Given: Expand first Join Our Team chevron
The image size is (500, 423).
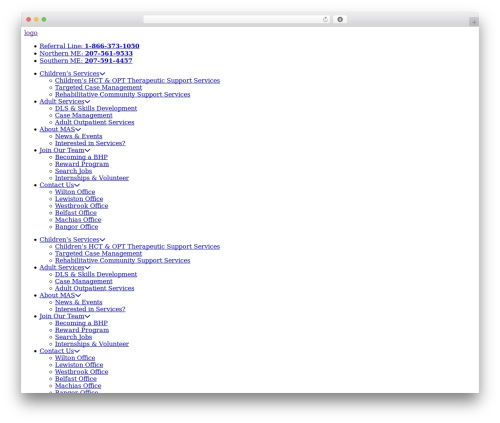Looking at the screenshot, I should tap(87, 150).
